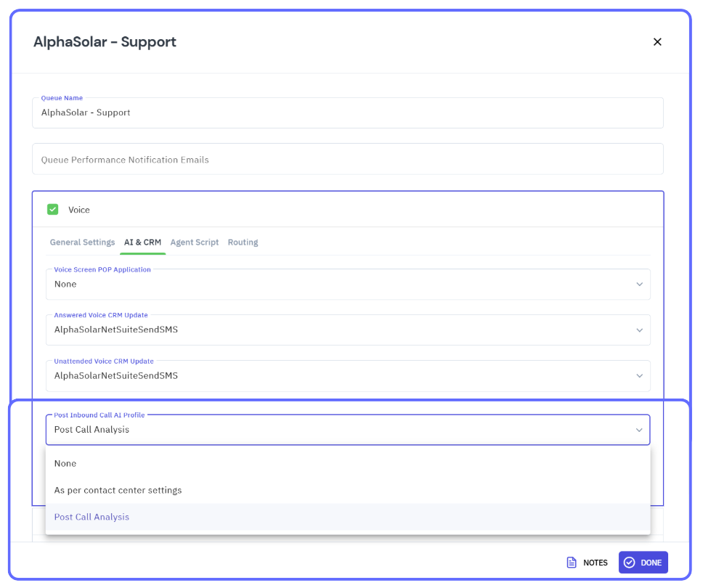Open the Unattended Voice CRM Update dropdown

(x=341, y=376)
